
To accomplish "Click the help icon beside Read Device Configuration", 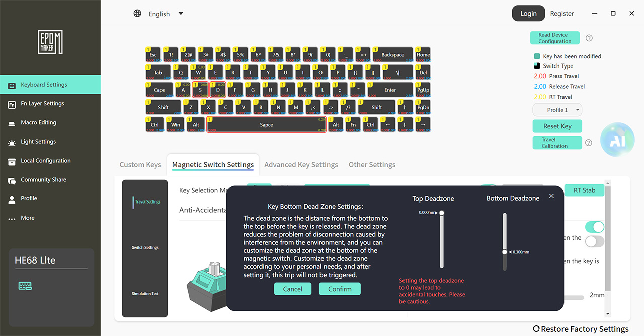I will click(x=589, y=38).
